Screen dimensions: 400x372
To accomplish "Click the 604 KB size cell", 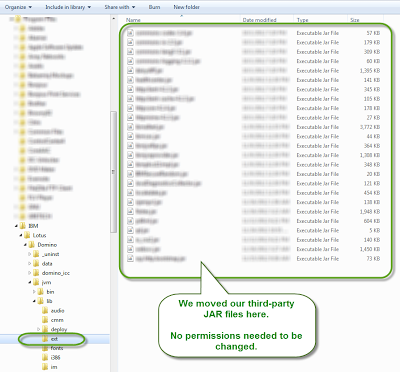I will [372, 221].
